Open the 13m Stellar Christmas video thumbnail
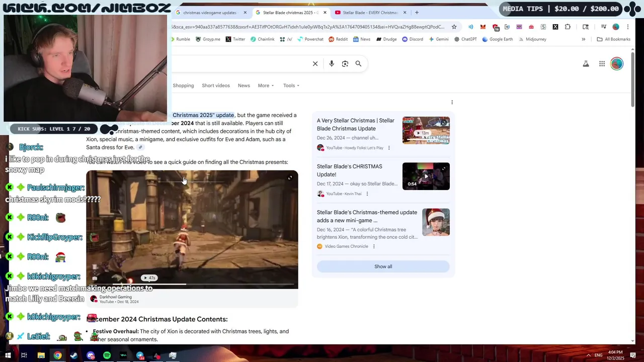 (426, 131)
